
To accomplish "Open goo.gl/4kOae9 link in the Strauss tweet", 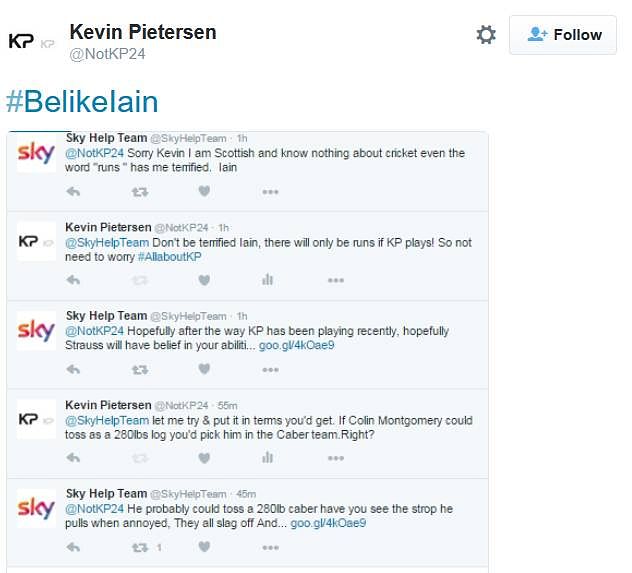I will (x=297, y=345).
